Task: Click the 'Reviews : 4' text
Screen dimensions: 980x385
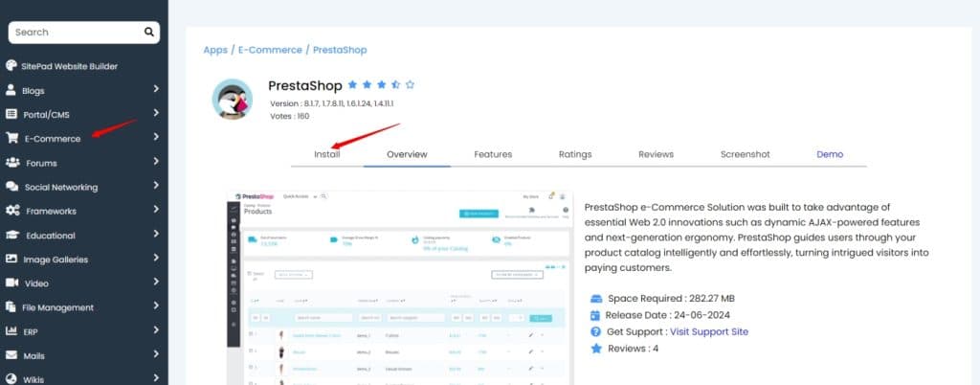Action: click(634, 348)
